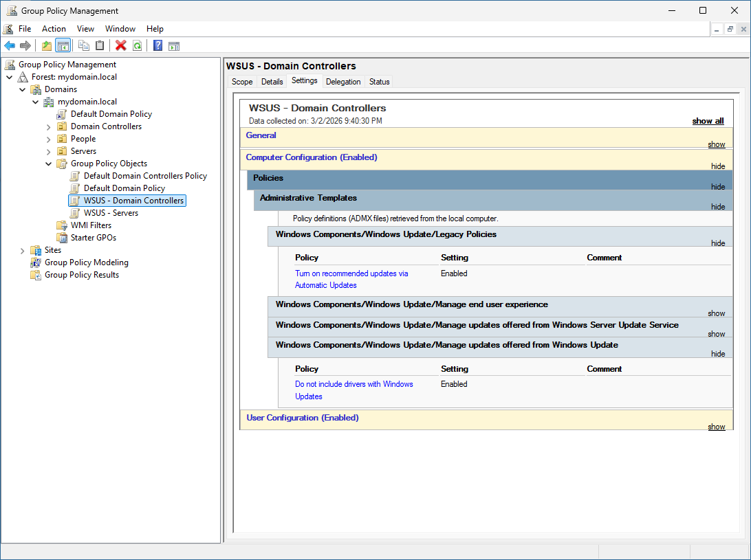Click the Servers OU folder icon
Image resolution: width=751 pixels, height=560 pixels.
pyautogui.click(x=62, y=151)
